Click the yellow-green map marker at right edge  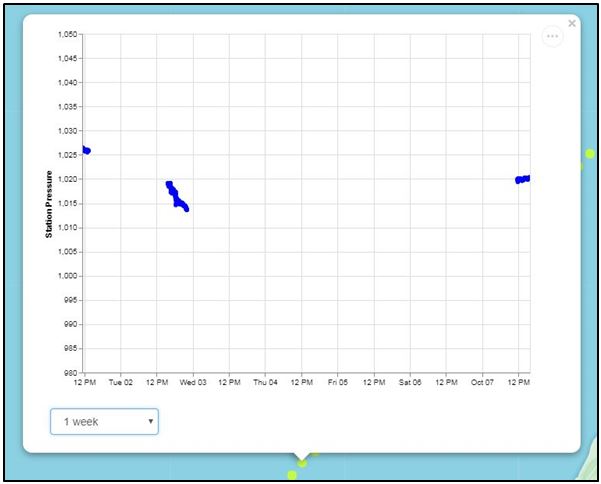(x=590, y=154)
